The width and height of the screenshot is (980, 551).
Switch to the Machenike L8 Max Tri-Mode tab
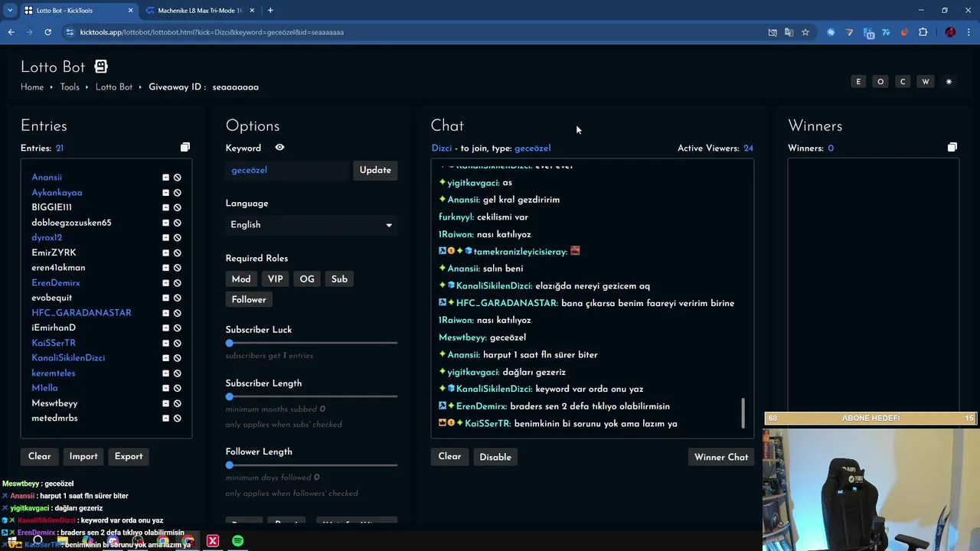pos(201,11)
